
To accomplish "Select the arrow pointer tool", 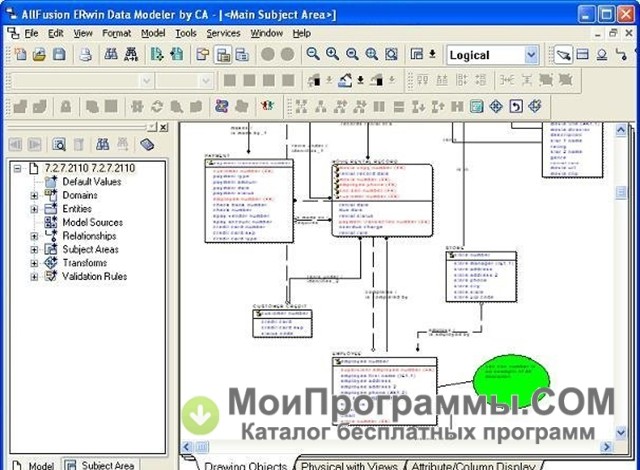I will pos(563,54).
